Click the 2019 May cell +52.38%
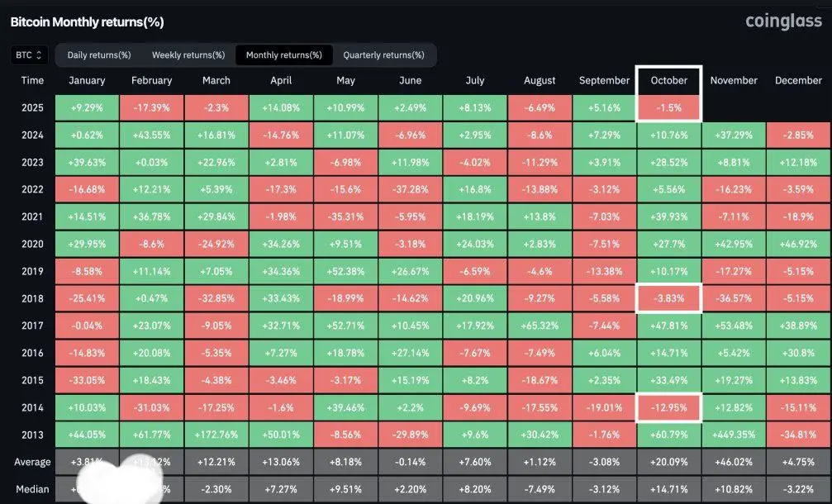The height and width of the screenshot is (504, 832). (x=346, y=271)
